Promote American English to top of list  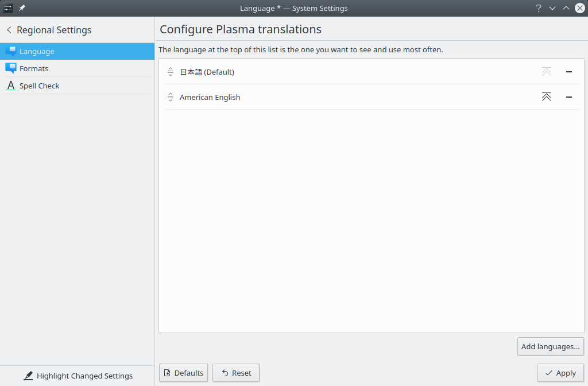point(547,97)
